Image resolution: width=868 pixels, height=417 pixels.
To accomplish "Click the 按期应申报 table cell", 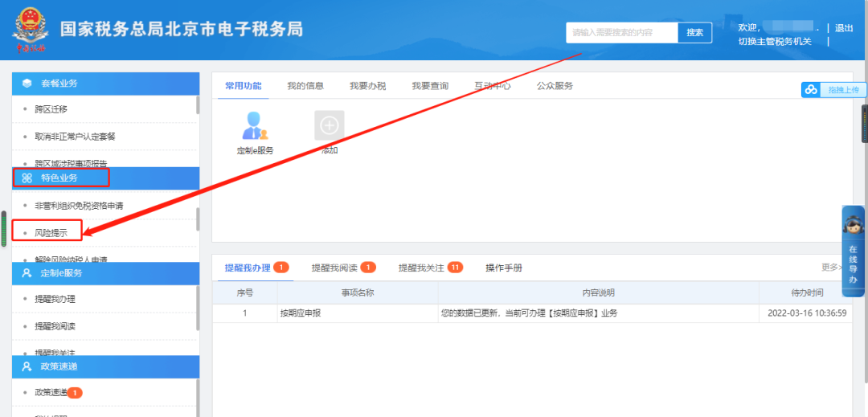I will coord(358,313).
